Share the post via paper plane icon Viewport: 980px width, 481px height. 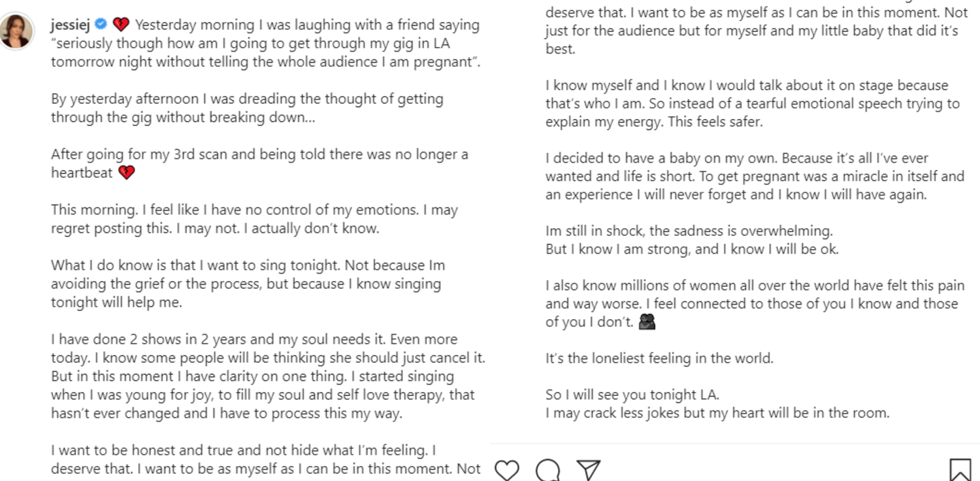coord(588,470)
